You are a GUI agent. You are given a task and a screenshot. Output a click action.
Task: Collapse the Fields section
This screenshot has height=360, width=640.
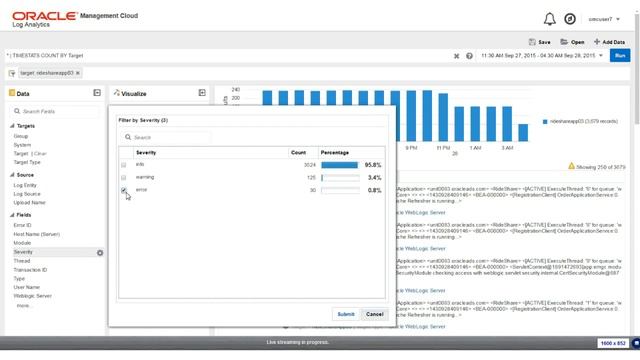(12, 215)
